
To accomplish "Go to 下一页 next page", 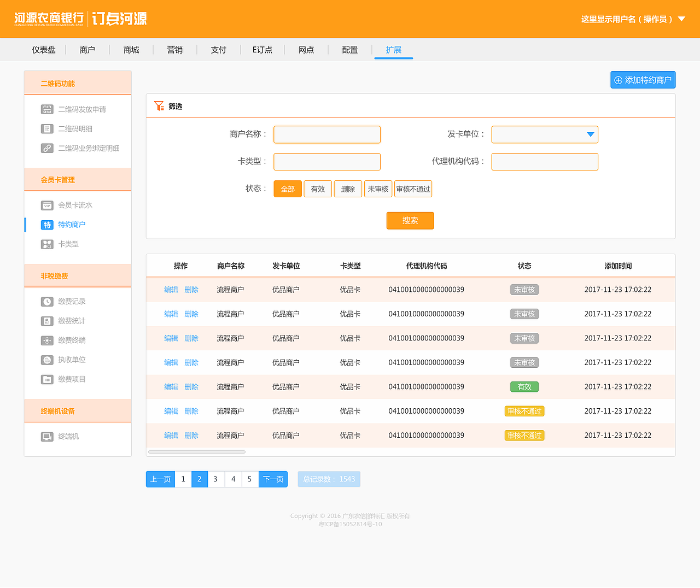I will tap(273, 479).
